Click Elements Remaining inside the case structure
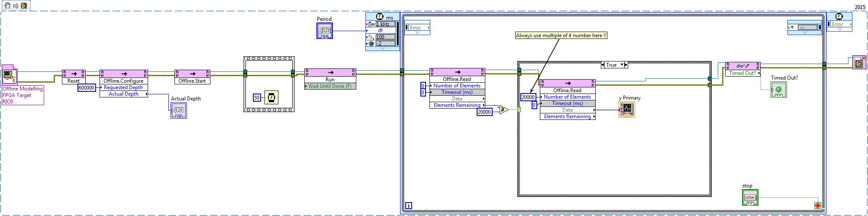868x216 pixels. (568, 116)
